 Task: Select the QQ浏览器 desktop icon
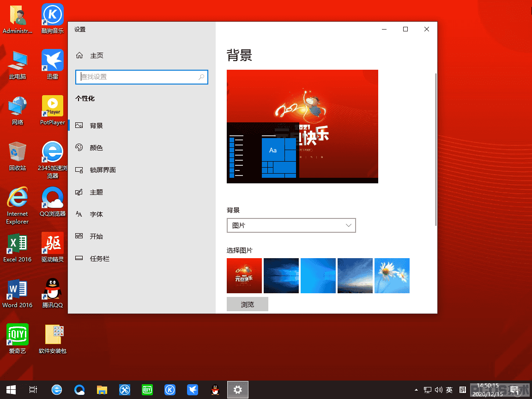(x=53, y=202)
